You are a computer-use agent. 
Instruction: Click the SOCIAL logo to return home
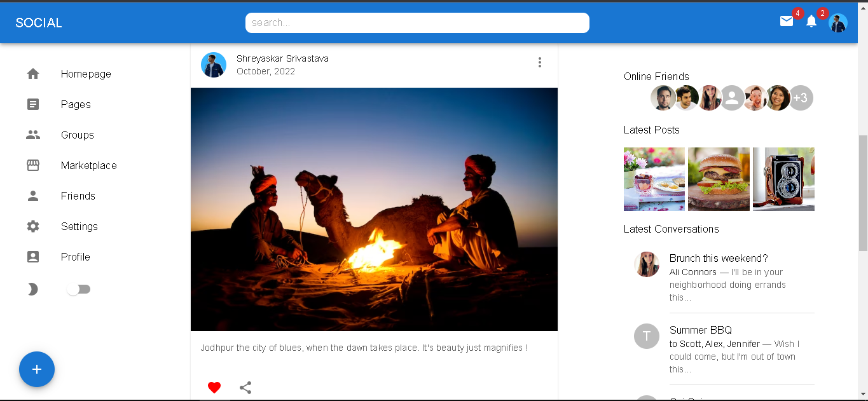pos(38,22)
